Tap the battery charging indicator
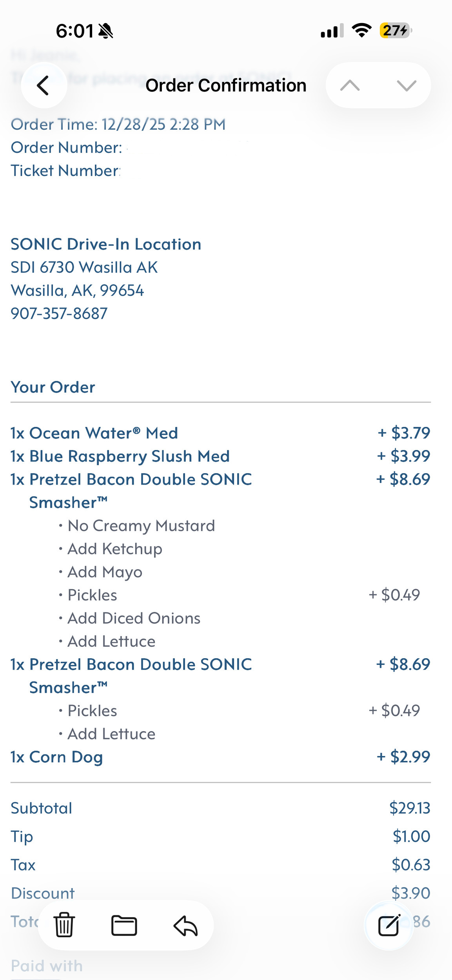Viewport: 452px width, 980px height. (x=395, y=30)
